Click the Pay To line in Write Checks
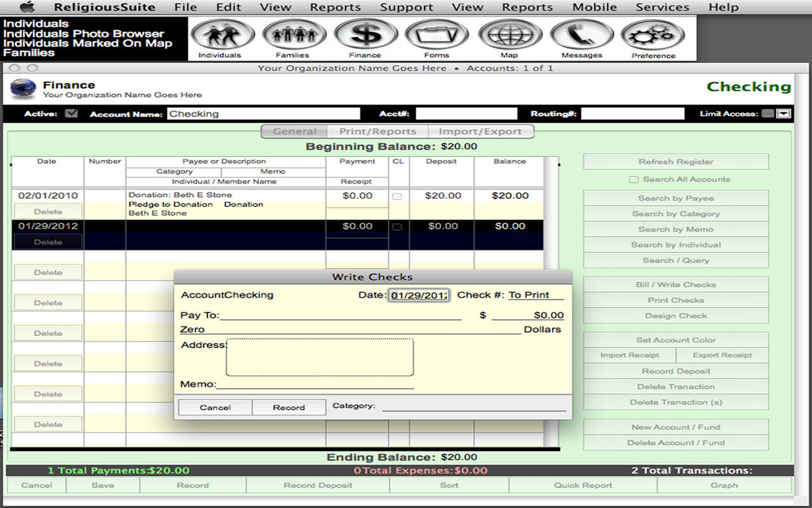Viewport: 812px width, 508px height. coord(340,314)
